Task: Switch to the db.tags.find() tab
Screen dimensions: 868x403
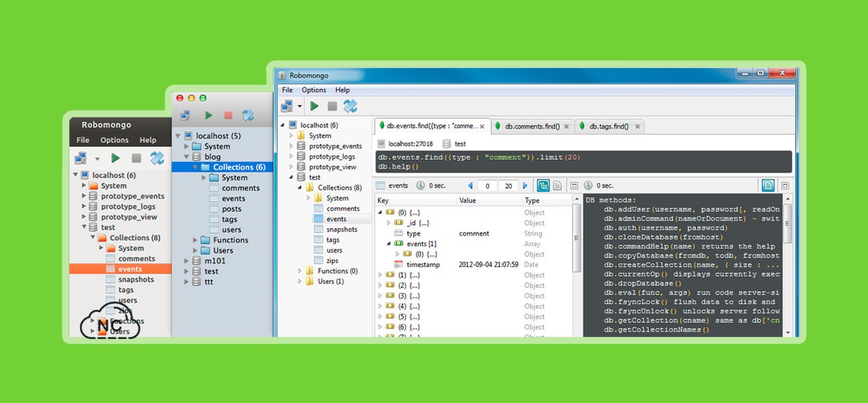Action: tap(609, 126)
